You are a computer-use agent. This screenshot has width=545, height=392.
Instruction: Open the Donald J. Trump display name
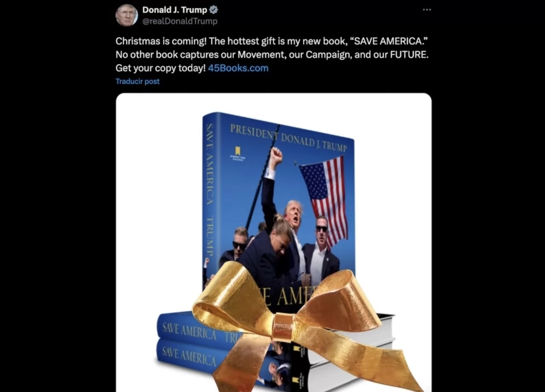click(x=175, y=10)
